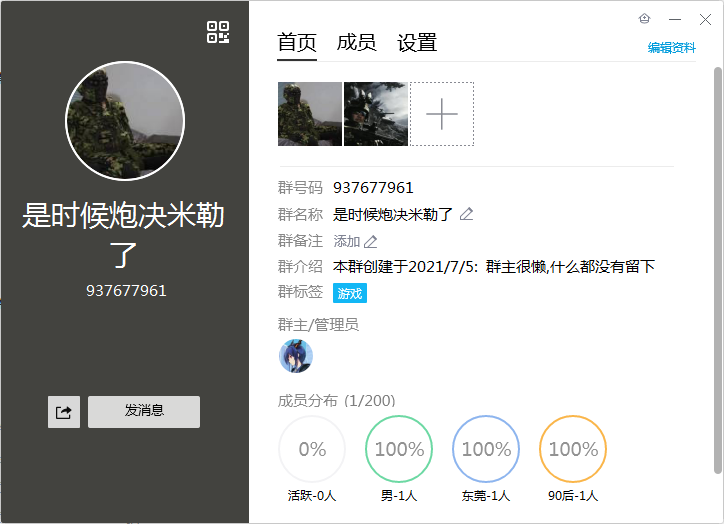Click the 发消息 button
This screenshot has width=724, height=524.
point(144,412)
